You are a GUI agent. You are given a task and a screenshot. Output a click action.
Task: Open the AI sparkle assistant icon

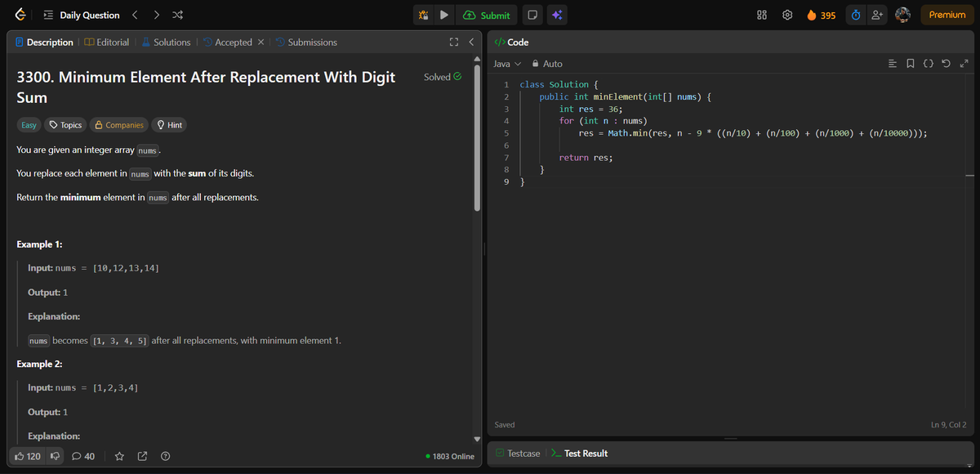(x=557, y=15)
